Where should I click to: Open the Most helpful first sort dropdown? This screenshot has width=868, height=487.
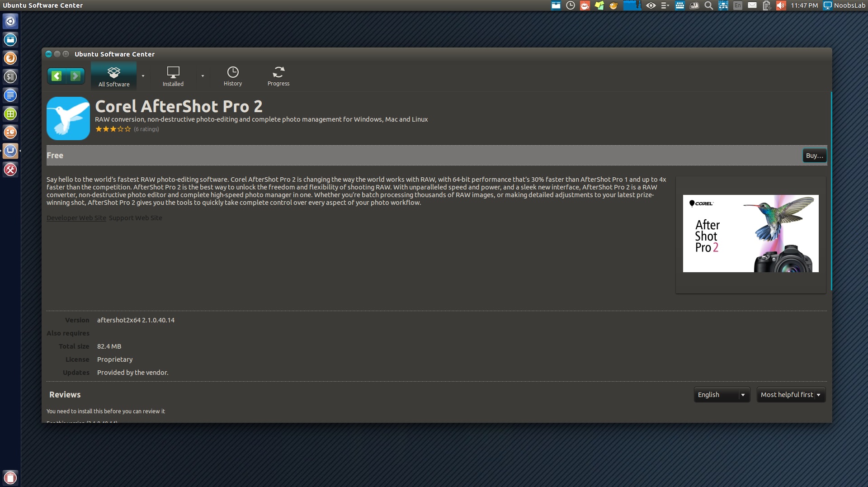tap(791, 395)
